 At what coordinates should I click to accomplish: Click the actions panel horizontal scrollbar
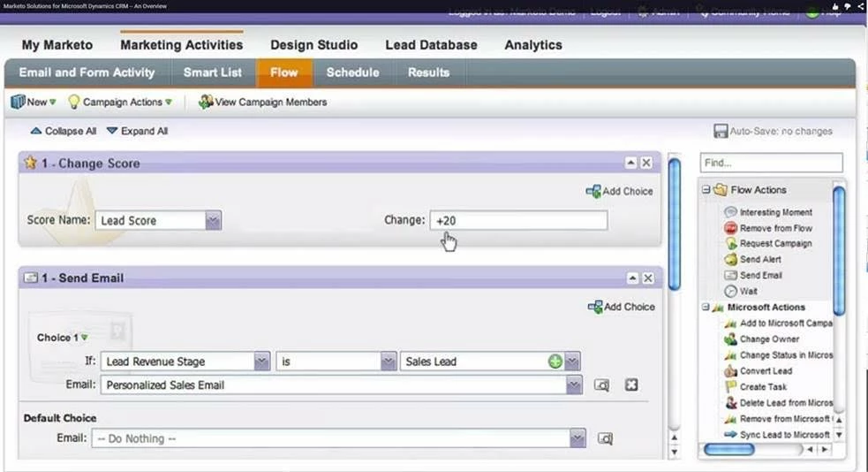pos(729,450)
